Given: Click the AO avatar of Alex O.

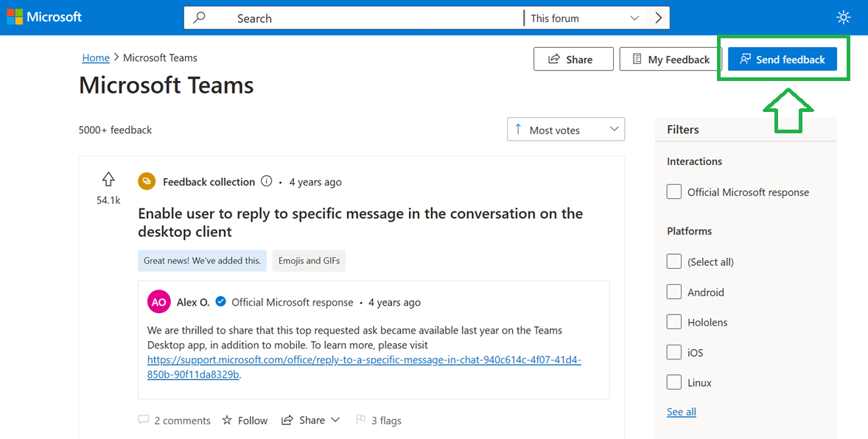Looking at the screenshot, I should pyautogui.click(x=159, y=302).
